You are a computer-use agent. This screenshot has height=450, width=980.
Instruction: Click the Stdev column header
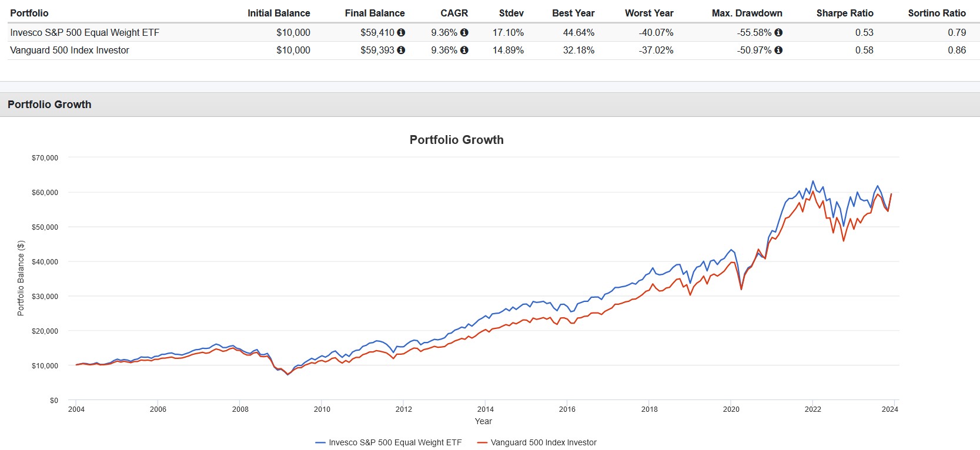tap(511, 13)
